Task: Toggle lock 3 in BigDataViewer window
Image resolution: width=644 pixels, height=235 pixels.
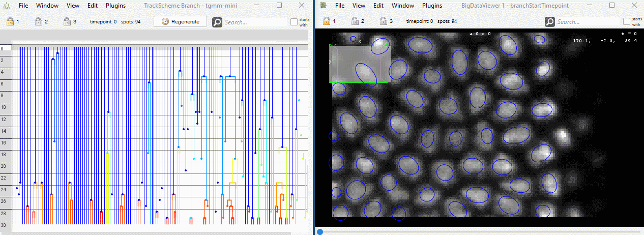Action: 383,22
